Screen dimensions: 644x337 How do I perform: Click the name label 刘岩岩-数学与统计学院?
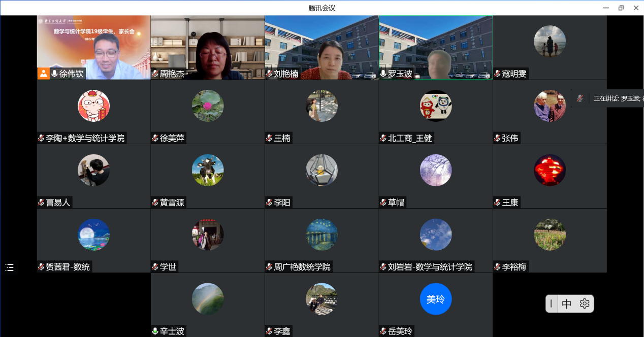point(430,267)
